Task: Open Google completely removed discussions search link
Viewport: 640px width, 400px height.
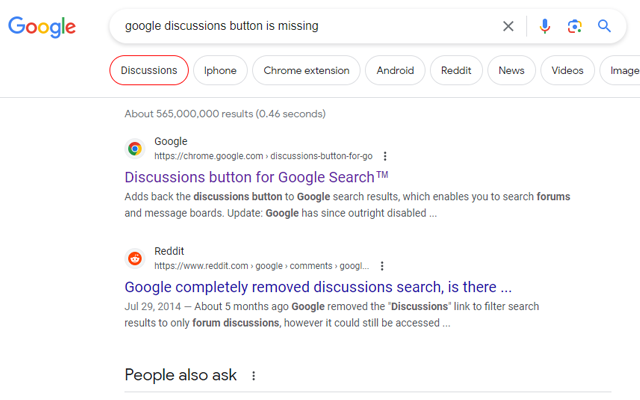Action: 318,287
